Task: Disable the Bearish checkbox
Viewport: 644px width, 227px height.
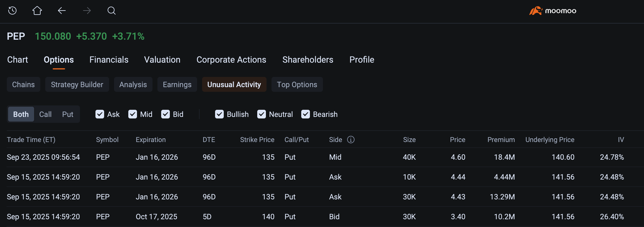Action: point(306,114)
